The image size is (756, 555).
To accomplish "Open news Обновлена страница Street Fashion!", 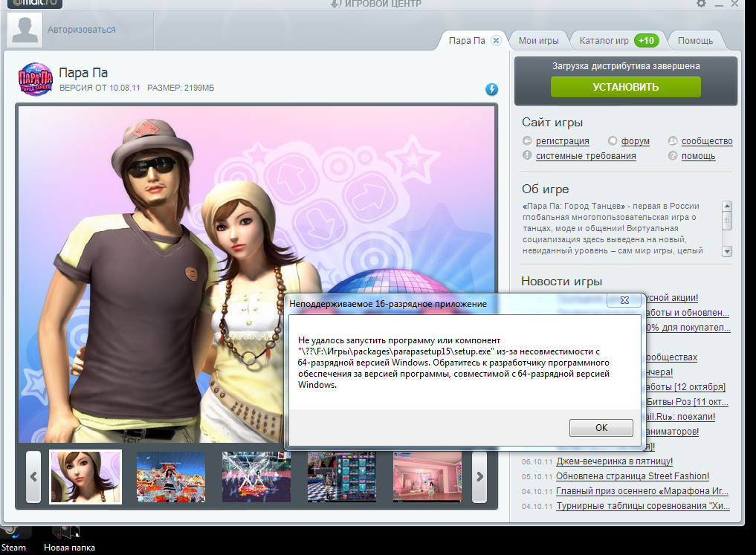I will 633,476.
